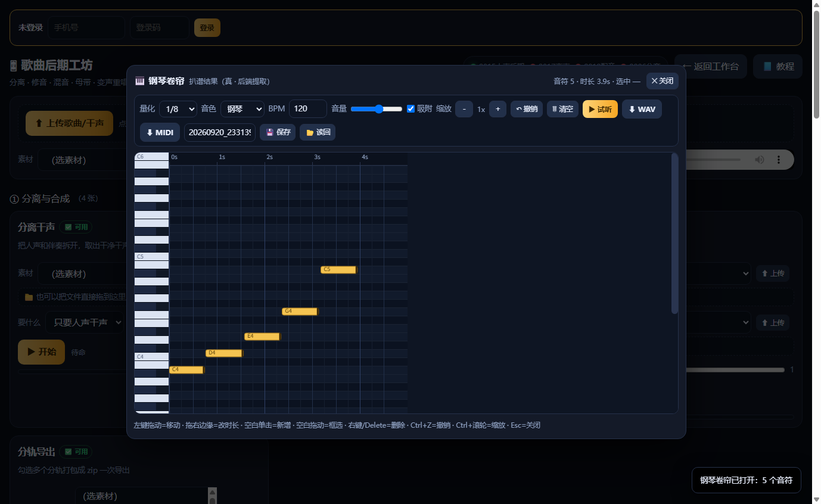
Task: Open the 音色 instrument dropdown
Action: pos(242,109)
